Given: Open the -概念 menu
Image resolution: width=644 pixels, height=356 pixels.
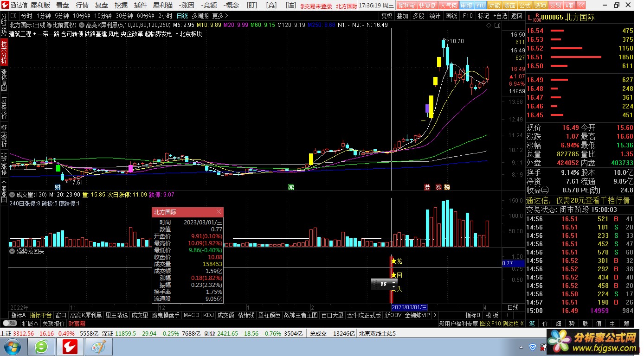Looking at the screenshot, I should click(231, 6).
